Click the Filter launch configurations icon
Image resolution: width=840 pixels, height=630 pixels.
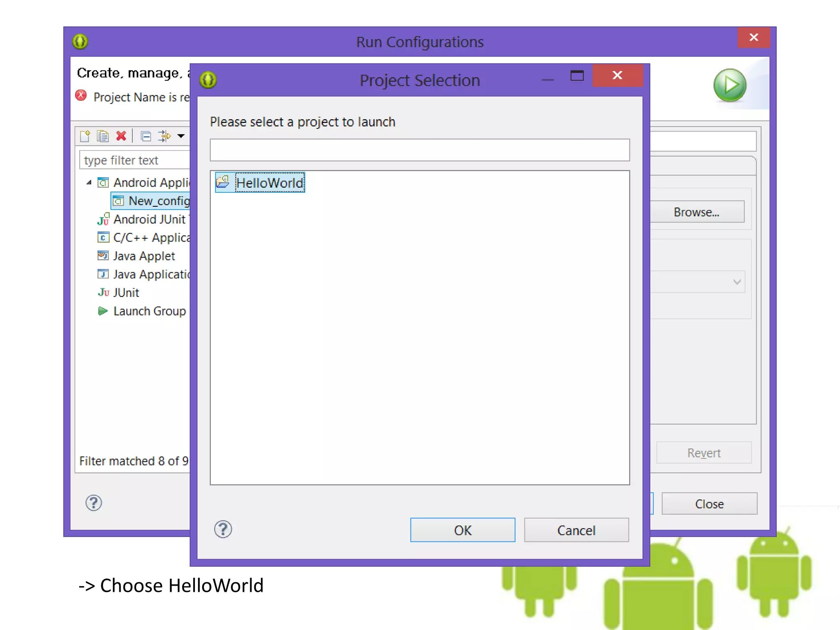pos(164,136)
